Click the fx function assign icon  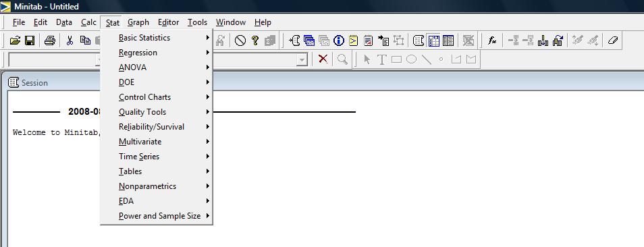(x=492, y=40)
